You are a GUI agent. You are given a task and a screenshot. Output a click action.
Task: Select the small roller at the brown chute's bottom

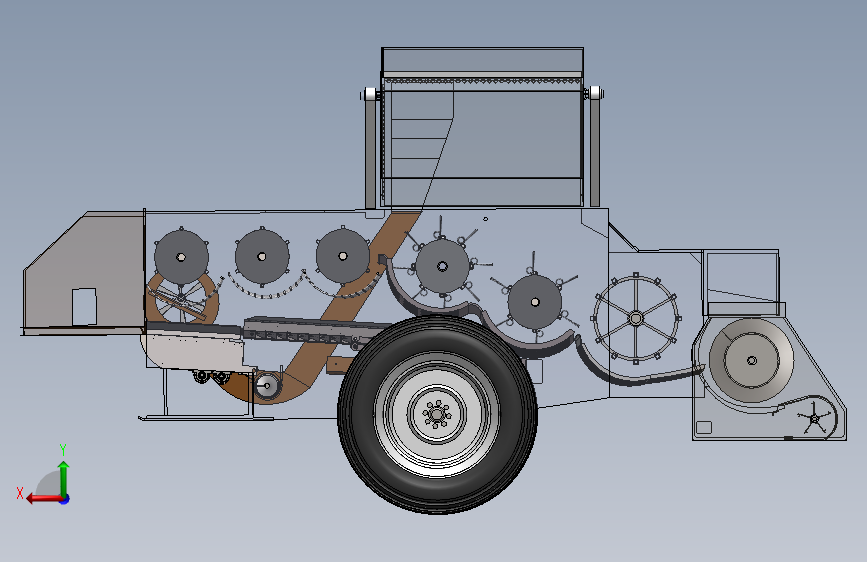click(x=267, y=386)
